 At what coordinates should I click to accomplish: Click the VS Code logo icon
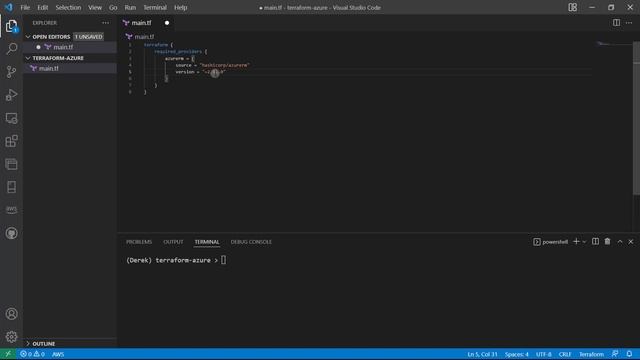[9, 7]
